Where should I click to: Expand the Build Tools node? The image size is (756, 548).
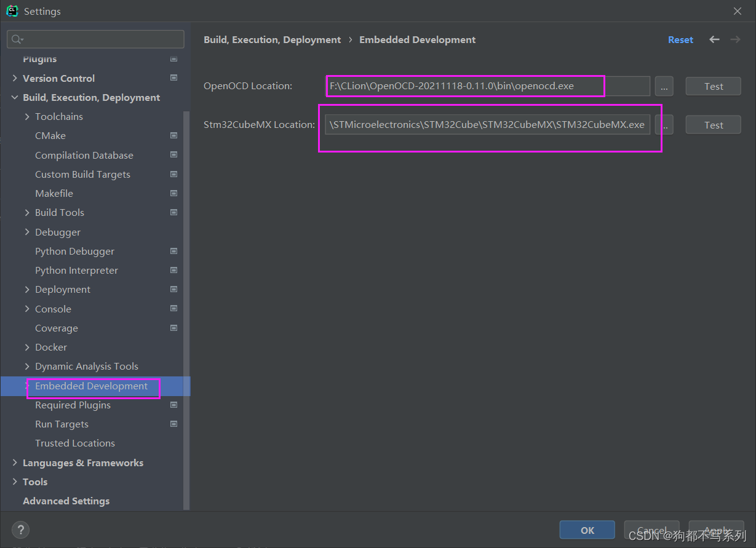coord(27,212)
